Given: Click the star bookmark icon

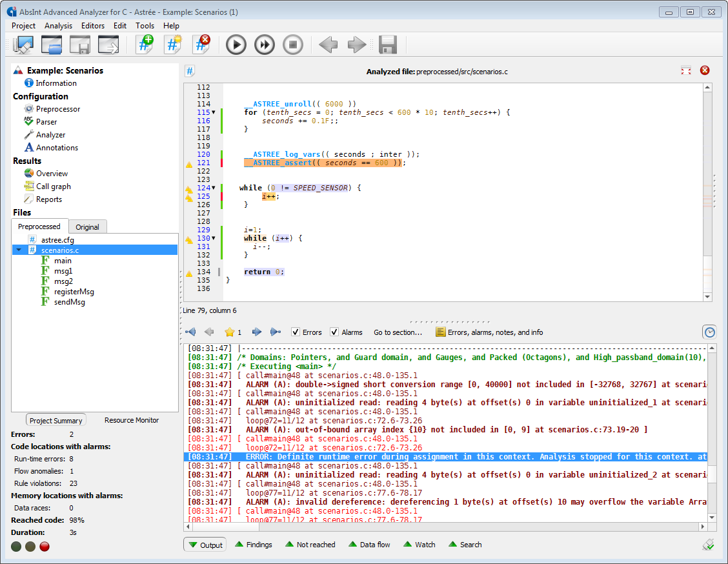Looking at the screenshot, I should [x=229, y=332].
